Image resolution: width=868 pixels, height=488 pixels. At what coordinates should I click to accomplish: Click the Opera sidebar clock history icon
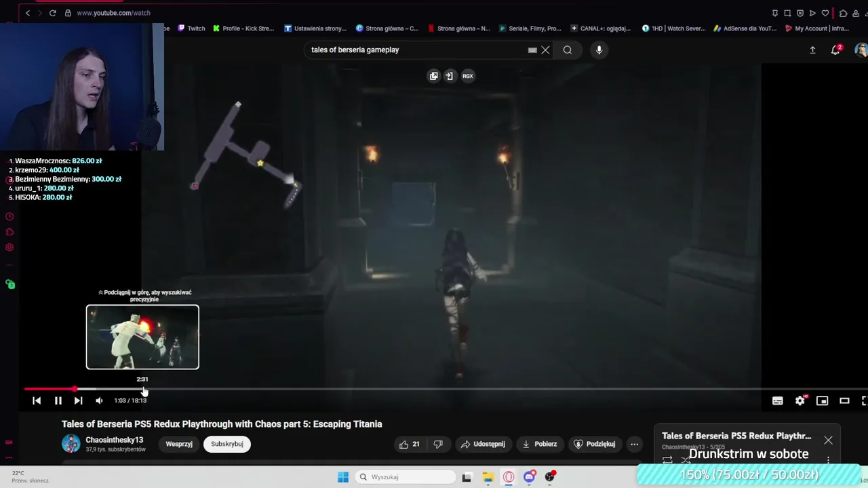click(x=9, y=217)
